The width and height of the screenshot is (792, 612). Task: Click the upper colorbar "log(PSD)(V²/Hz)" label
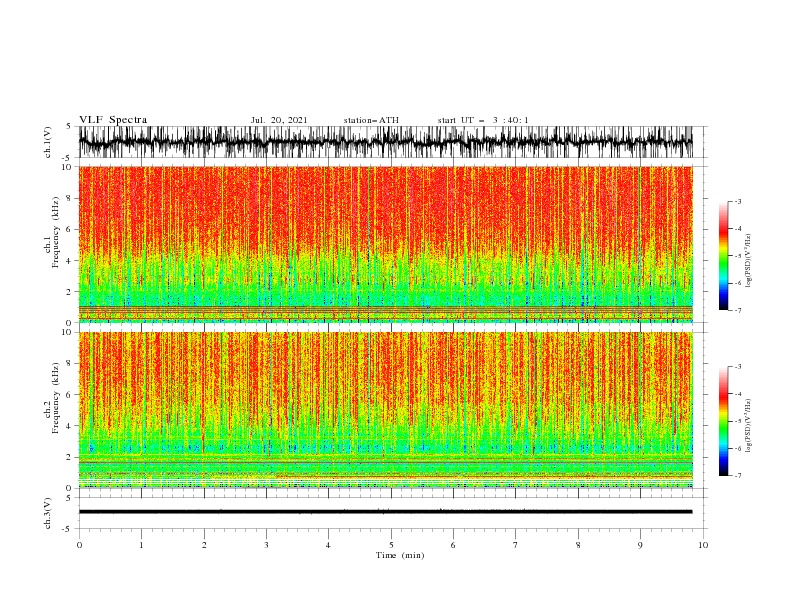pos(749,261)
